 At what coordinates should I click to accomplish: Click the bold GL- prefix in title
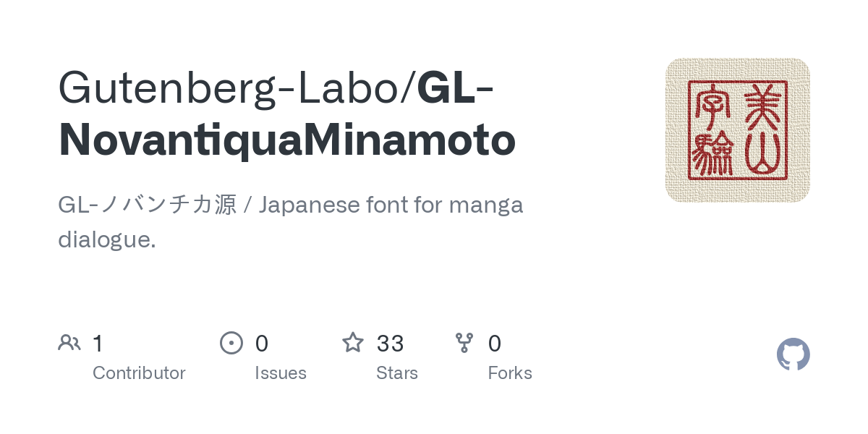[x=456, y=87]
